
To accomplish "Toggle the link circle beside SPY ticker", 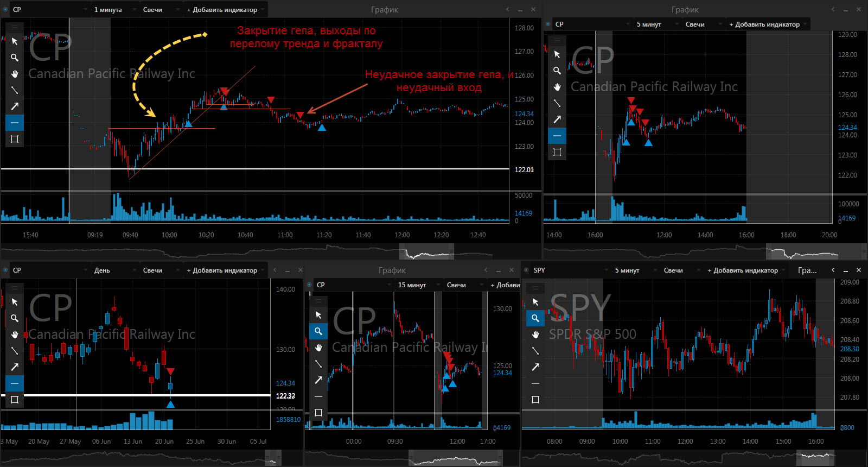I will point(526,270).
